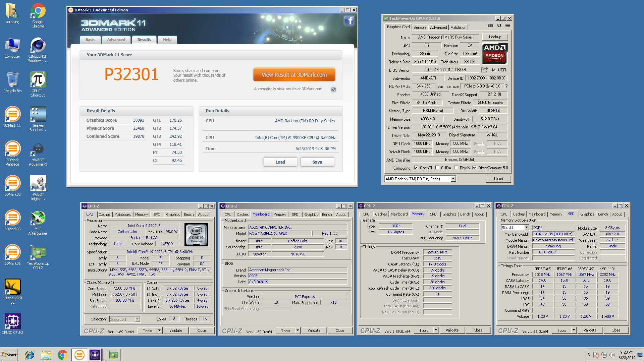This screenshot has width=644, height=362.
Task: Click Close button in SPD CPU-Z window
Action: coord(616,330)
